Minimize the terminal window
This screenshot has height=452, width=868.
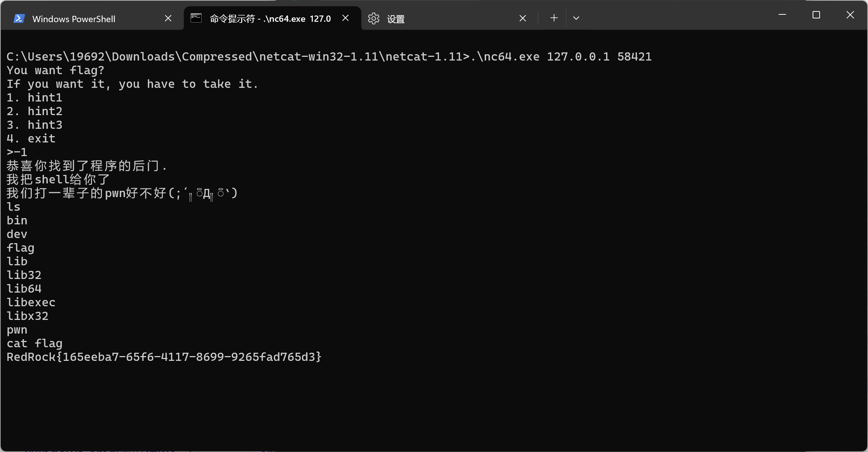tap(782, 15)
